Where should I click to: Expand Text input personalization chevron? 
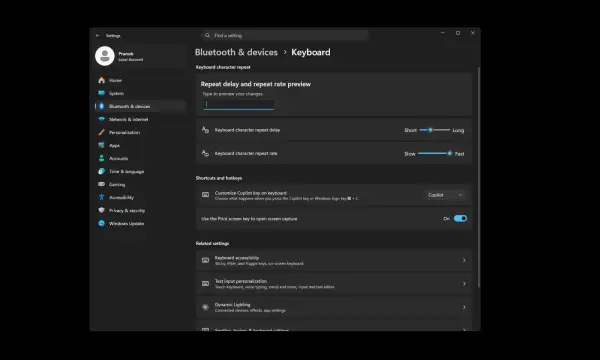(464, 284)
